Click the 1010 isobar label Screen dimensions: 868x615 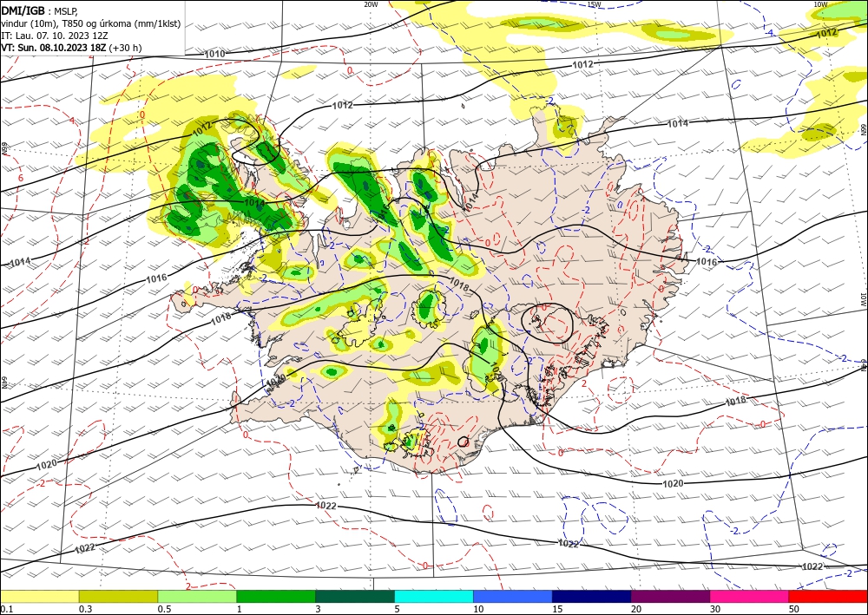coord(214,54)
